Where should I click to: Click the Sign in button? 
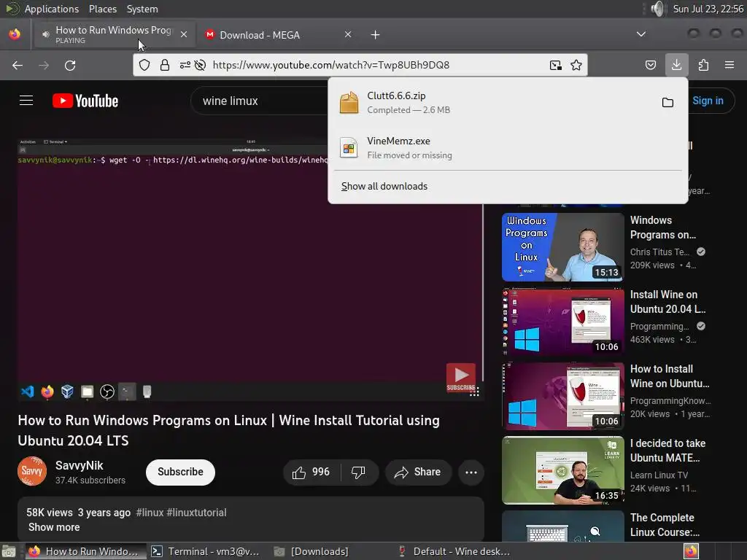click(708, 101)
